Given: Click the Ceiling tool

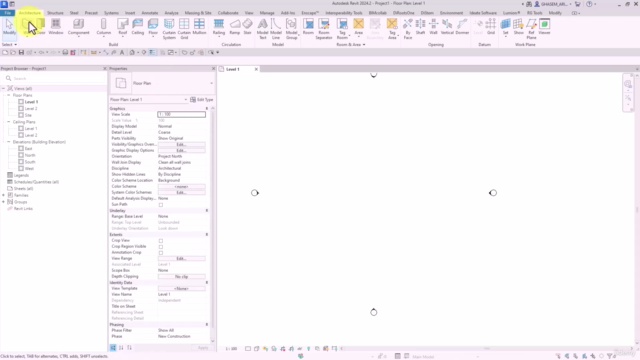Looking at the screenshot, I should click(x=138, y=27).
